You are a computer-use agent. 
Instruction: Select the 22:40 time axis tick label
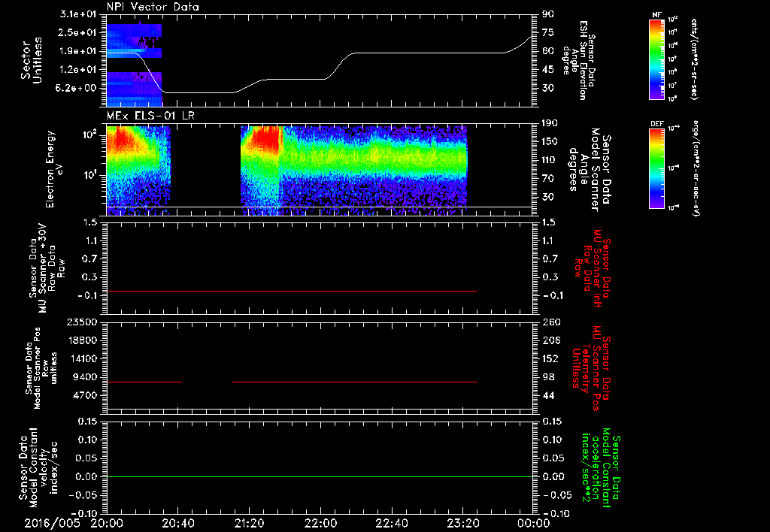(391, 523)
